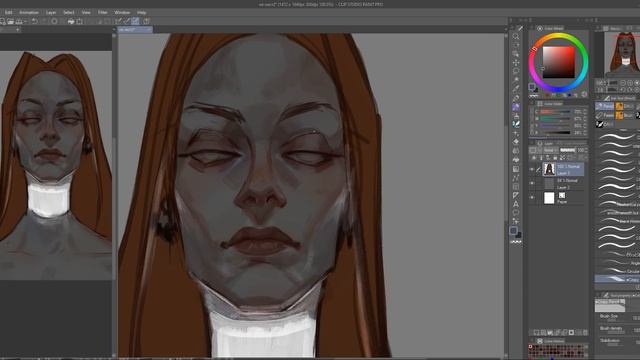Adjust the Brush Size setting
Image resolution: width=640 pixels, height=360 pixels.
pos(617,317)
